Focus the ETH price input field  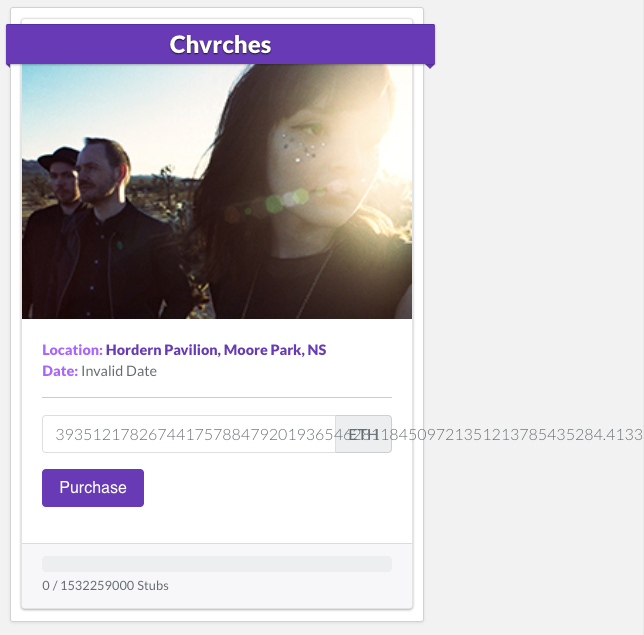(x=189, y=434)
